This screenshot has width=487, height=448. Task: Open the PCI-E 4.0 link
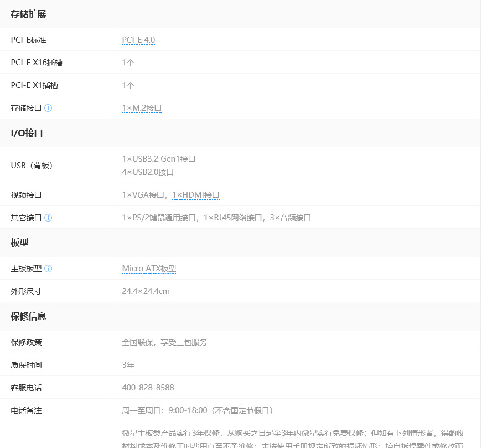[x=138, y=40]
